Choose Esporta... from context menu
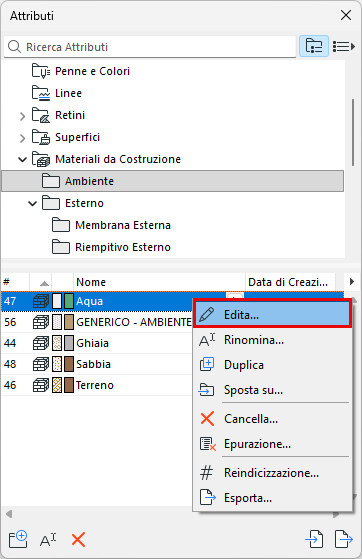The height and width of the screenshot is (559, 362). [x=273, y=498]
